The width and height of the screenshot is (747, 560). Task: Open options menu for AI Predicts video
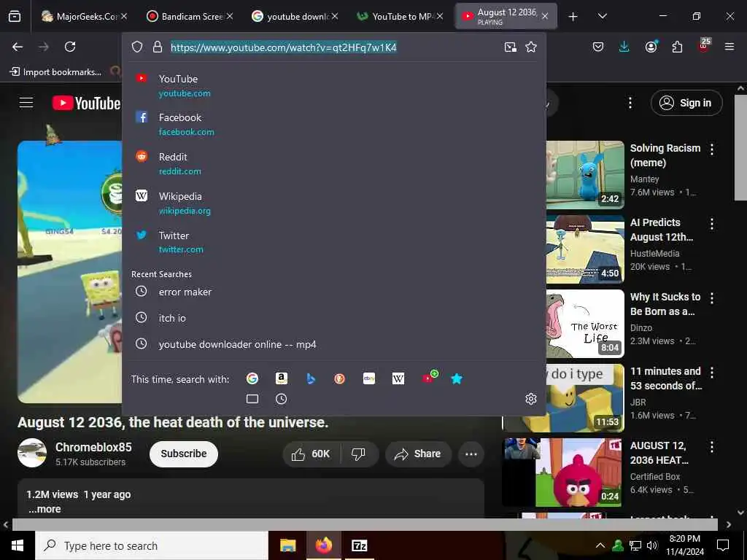(x=712, y=224)
